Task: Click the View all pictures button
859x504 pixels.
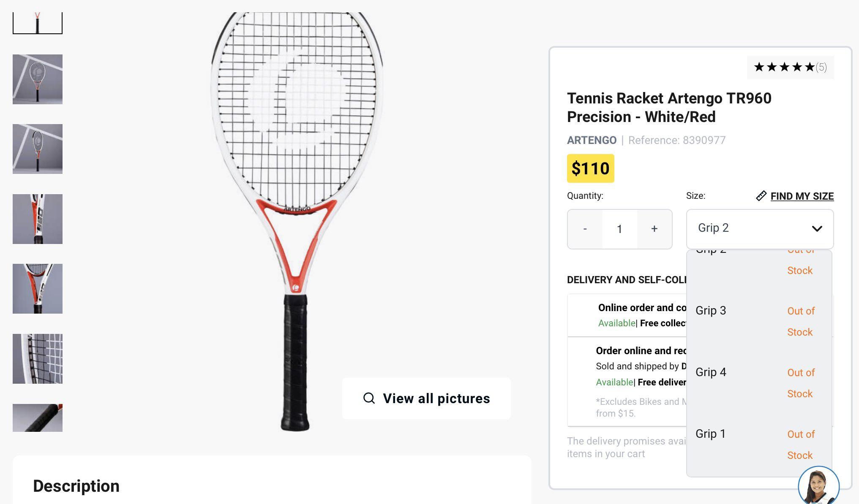Action: tap(426, 398)
